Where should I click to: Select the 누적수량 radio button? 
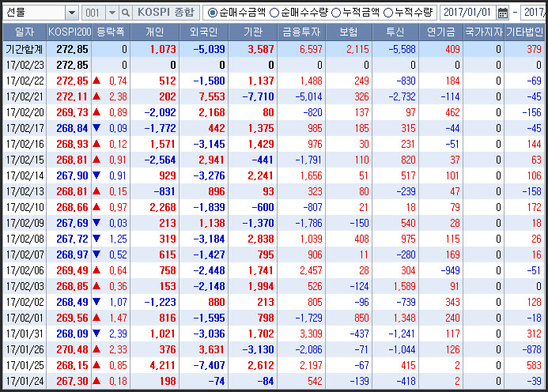(x=388, y=13)
